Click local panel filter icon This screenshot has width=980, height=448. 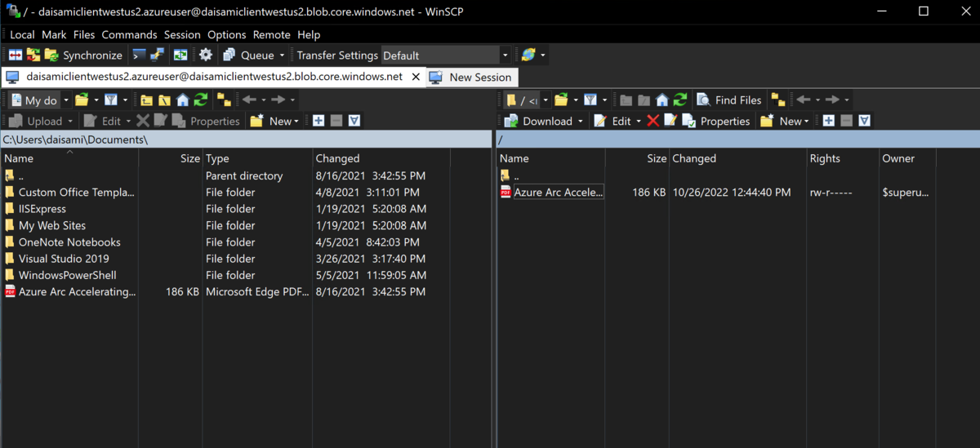click(109, 100)
